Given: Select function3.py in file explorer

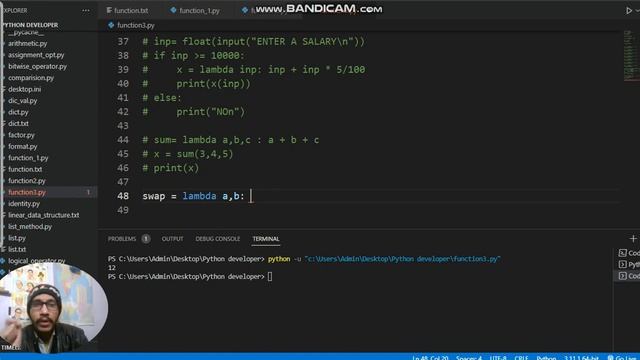Looking at the screenshot, I should pyautogui.click(x=27, y=192).
